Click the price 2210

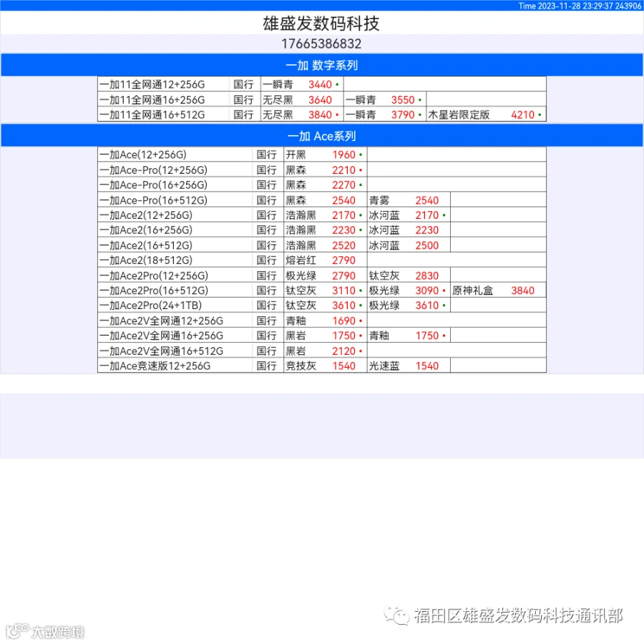[x=343, y=170]
